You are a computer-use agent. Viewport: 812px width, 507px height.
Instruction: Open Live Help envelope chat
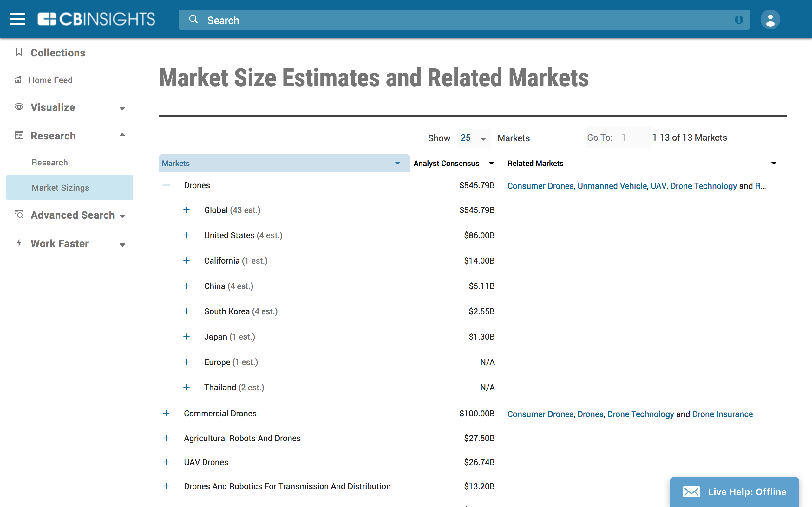691,491
